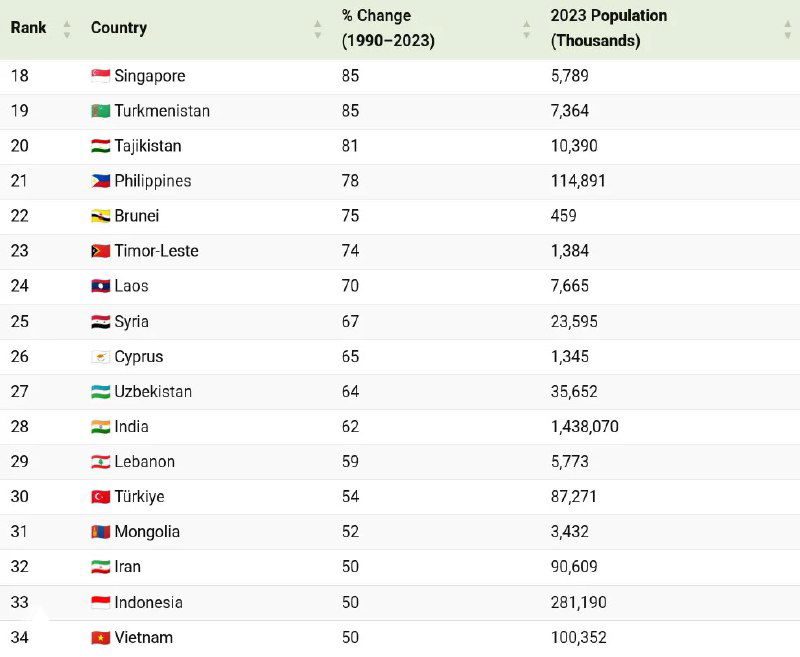The image size is (800, 657).
Task: Click the Türkiye flag icon
Action: (x=100, y=497)
